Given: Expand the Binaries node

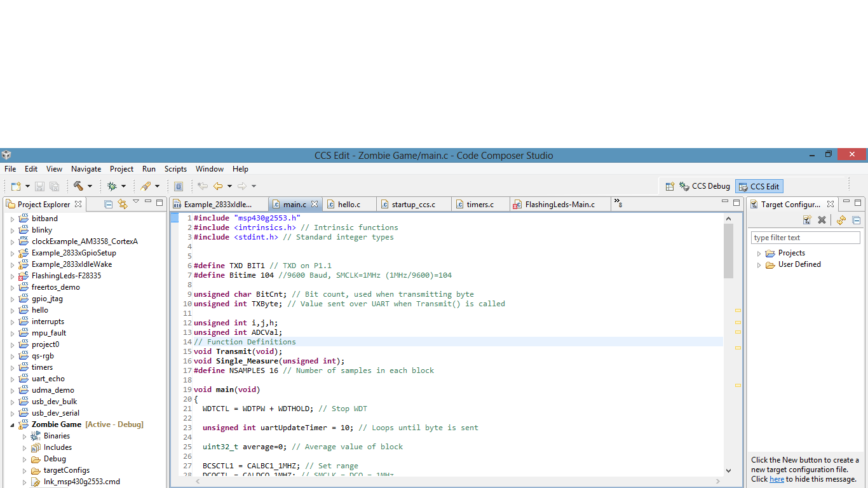Looking at the screenshot, I should pyautogui.click(x=24, y=436).
